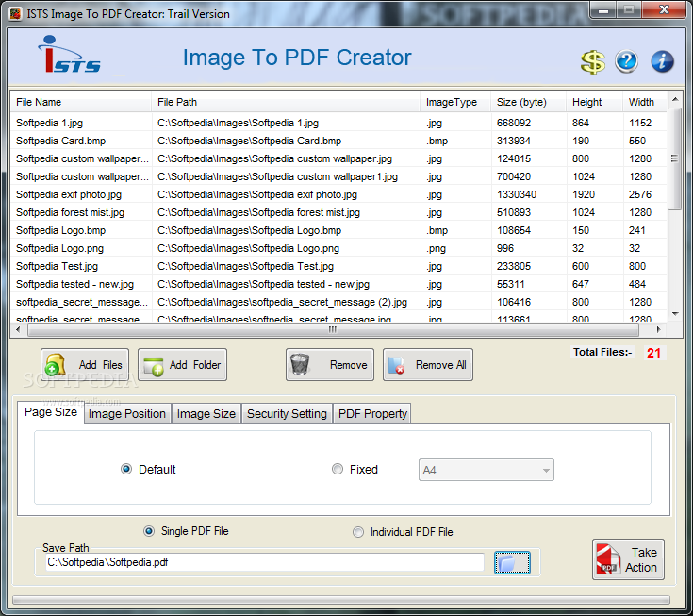
Task: Choose Single PDF File option
Action: (149, 531)
